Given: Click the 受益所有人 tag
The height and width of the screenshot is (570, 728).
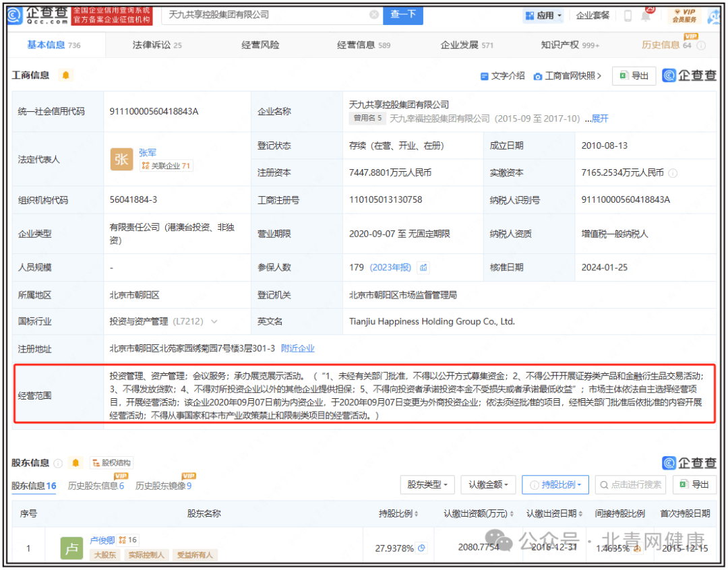Looking at the screenshot, I should tap(195, 555).
